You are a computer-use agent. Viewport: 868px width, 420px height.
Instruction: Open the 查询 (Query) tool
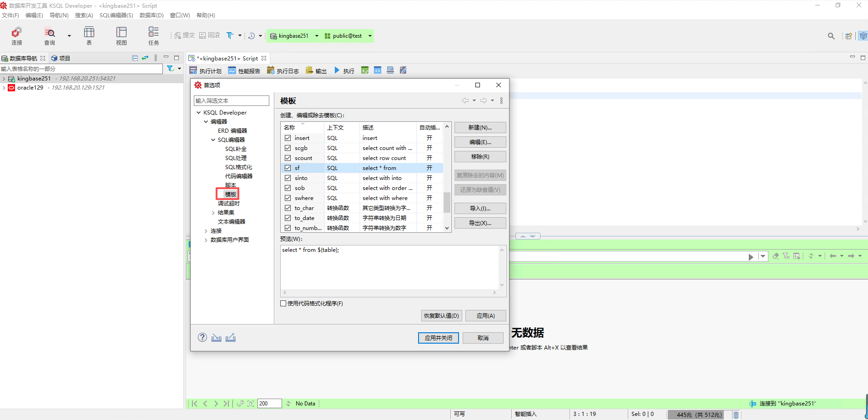[50, 35]
